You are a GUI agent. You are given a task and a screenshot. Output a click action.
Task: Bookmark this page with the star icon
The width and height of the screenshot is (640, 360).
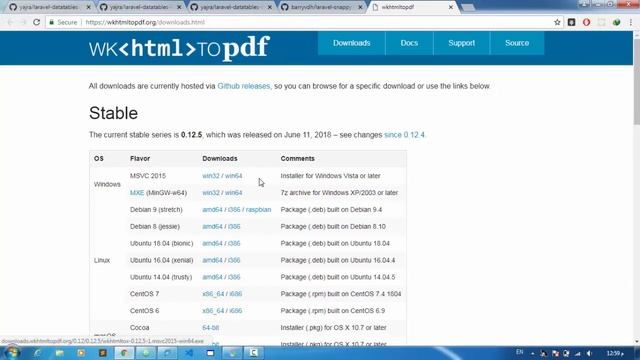tap(557, 22)
